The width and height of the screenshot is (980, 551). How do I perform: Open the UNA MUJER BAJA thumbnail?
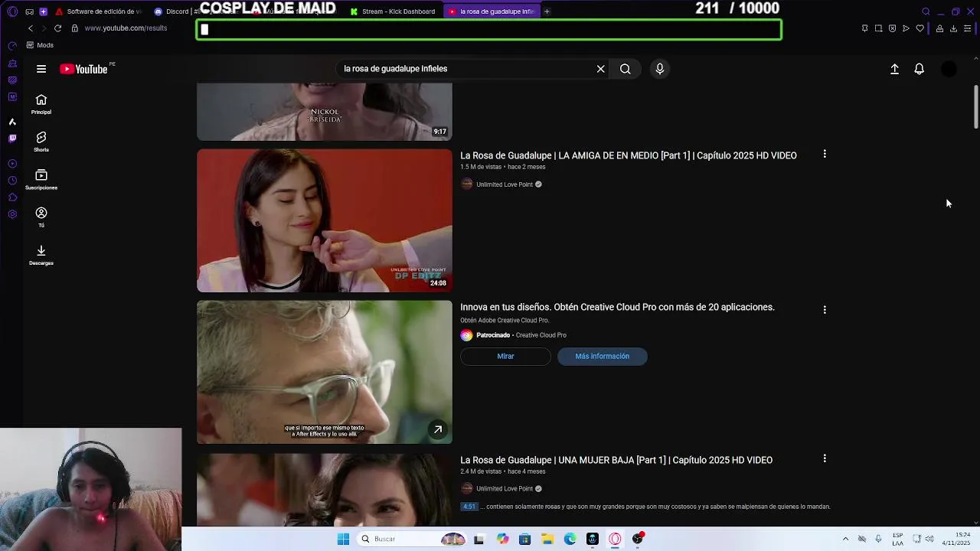click(325, 489)
